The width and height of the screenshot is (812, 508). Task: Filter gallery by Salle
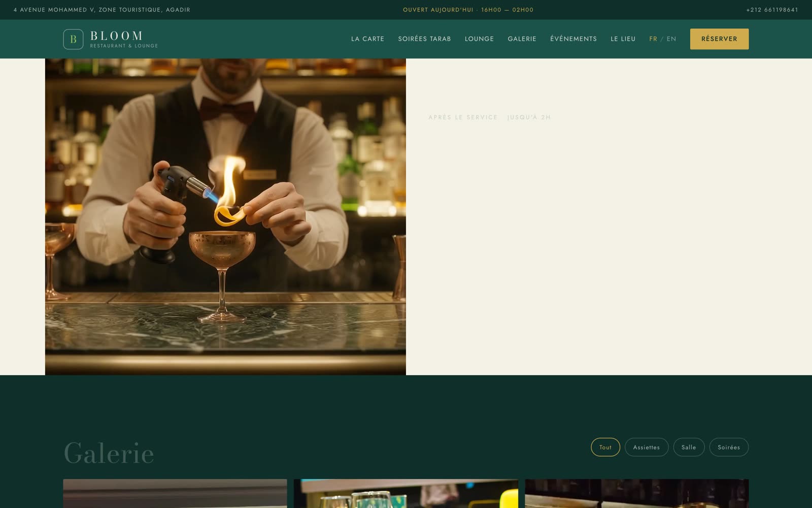tap(689, 447)
